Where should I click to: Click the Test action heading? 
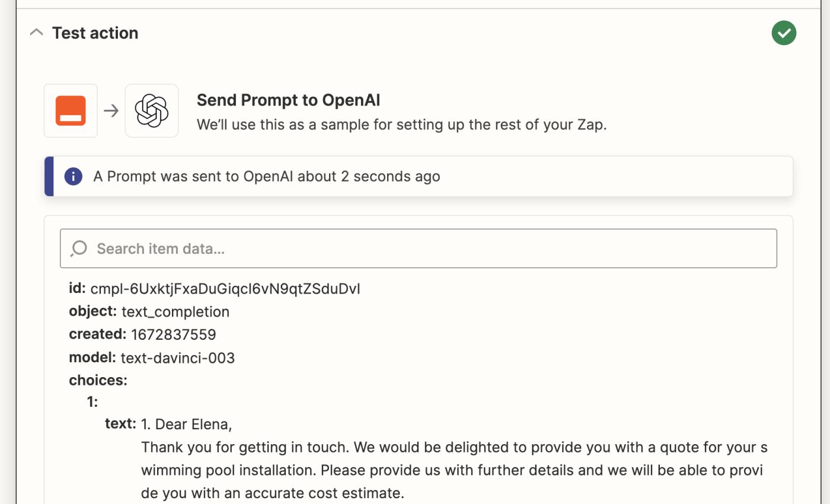[x=95, y=33]
